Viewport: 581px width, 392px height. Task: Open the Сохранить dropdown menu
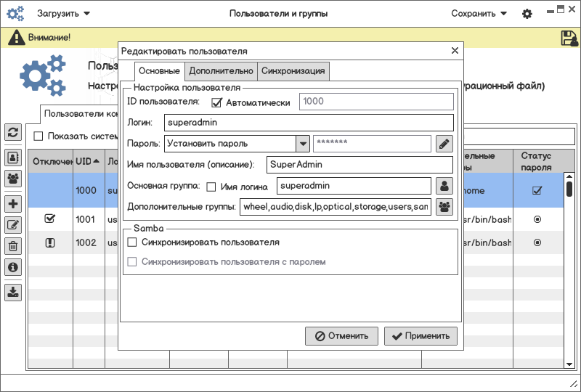479,14
